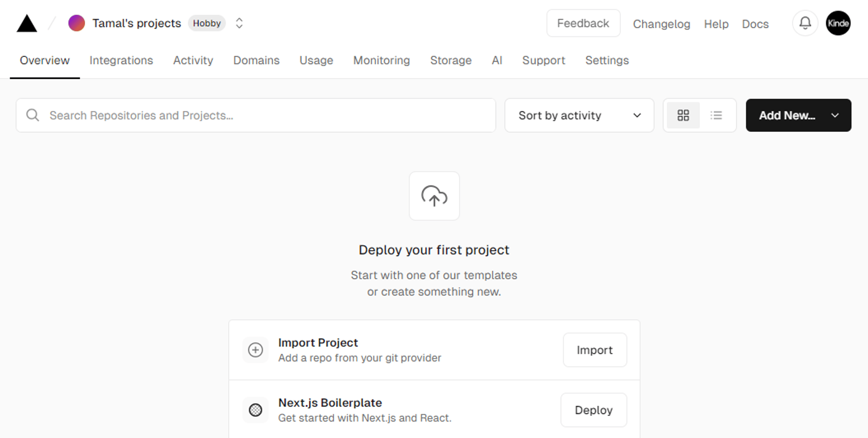This screenshot has width=868, height=438.
Task: Deploy the Next.js Boilerplate template
Action: click(593, 410)
